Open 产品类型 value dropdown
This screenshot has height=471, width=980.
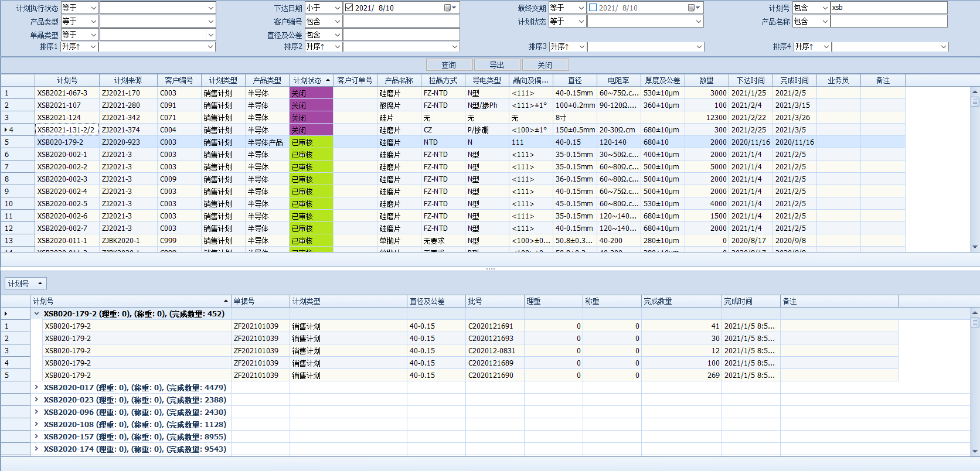pyautogui.click(x=211, y=21)
